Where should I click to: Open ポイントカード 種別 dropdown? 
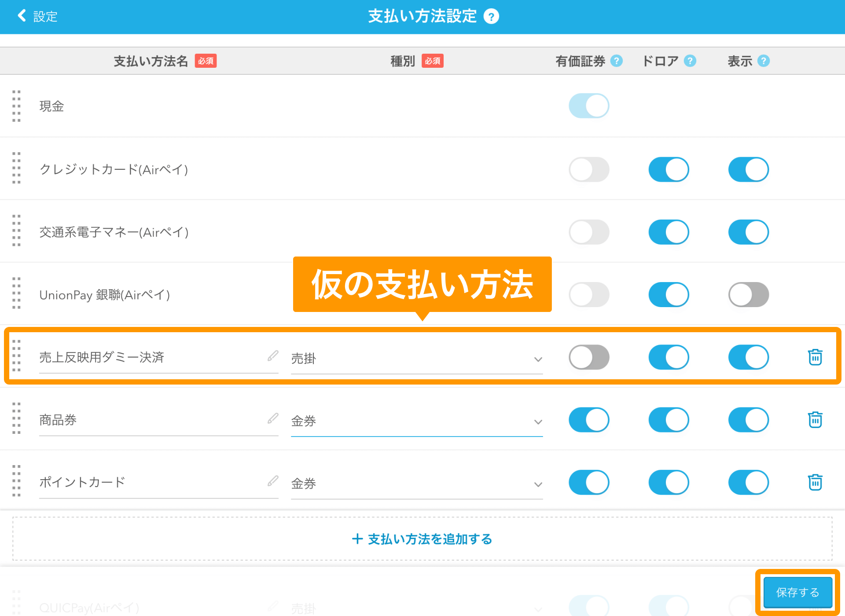(416, 484)
